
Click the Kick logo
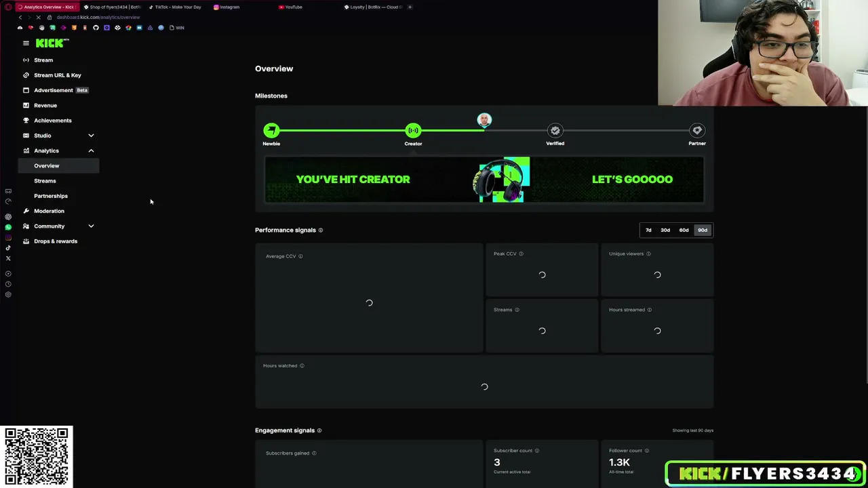(x=52, y=43)
